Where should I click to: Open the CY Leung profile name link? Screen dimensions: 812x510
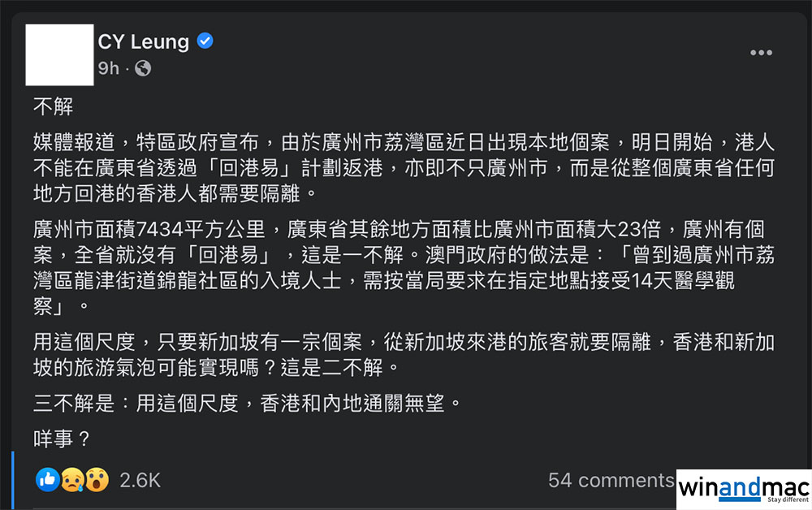pyautogui.click(x=143, y=41)
